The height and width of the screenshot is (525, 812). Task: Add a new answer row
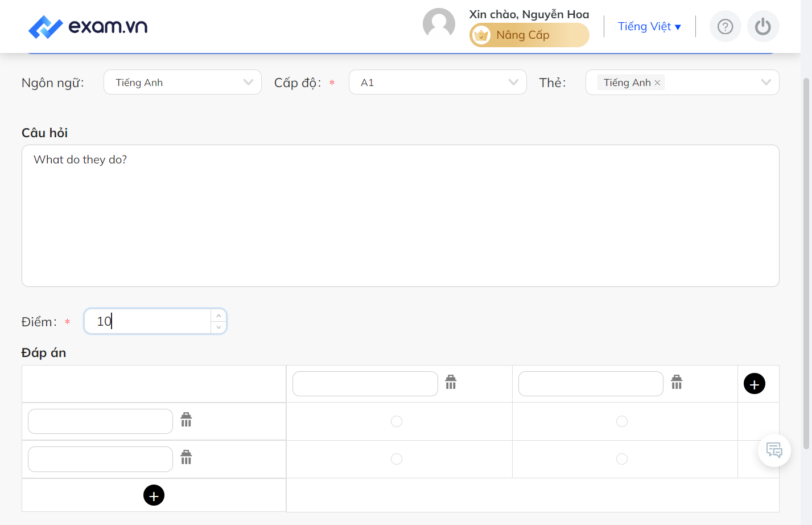click(154, 495)
